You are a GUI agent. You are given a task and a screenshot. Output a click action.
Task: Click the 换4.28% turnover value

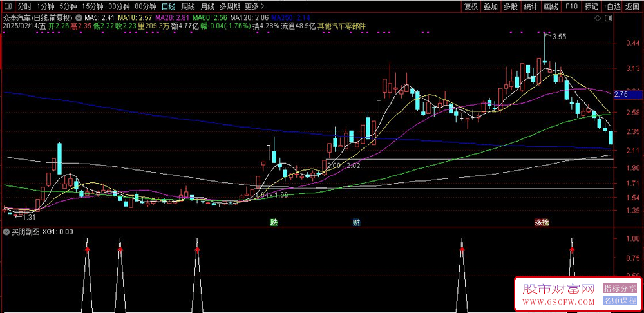(x=266, y=26)
